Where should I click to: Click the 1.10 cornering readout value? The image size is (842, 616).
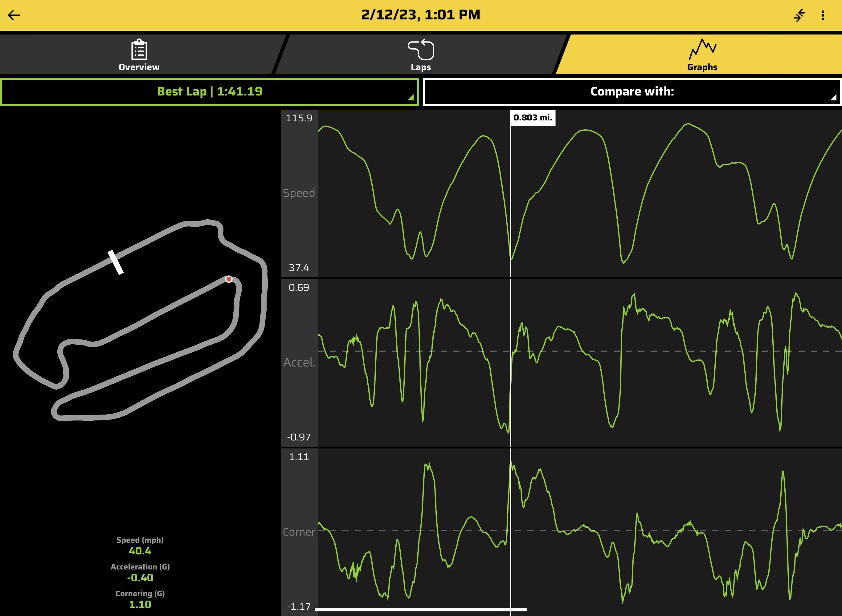pos(140,604)
